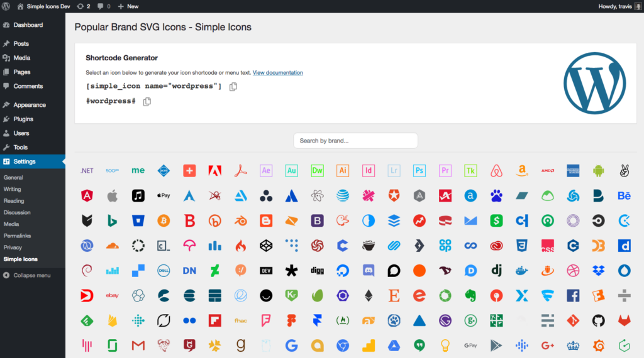Open the View documentation link
Screen dimensions: 644x358
pyautogui.click(x=277, y=73)
